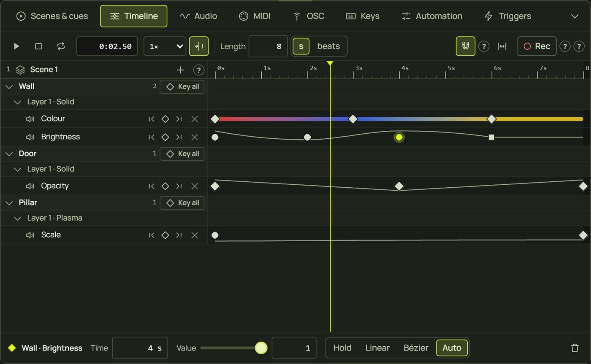
Task: Remove the Brightness track
Action: [195, 137]
